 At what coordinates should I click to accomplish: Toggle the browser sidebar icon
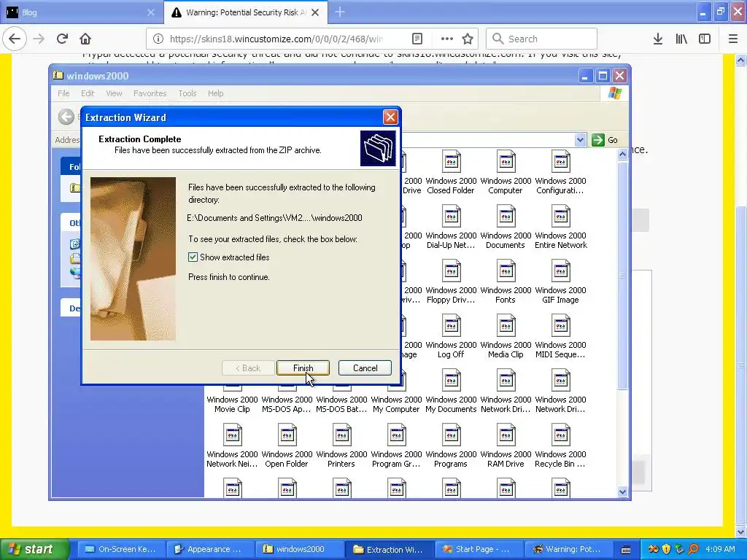click(x=705, y=39)
